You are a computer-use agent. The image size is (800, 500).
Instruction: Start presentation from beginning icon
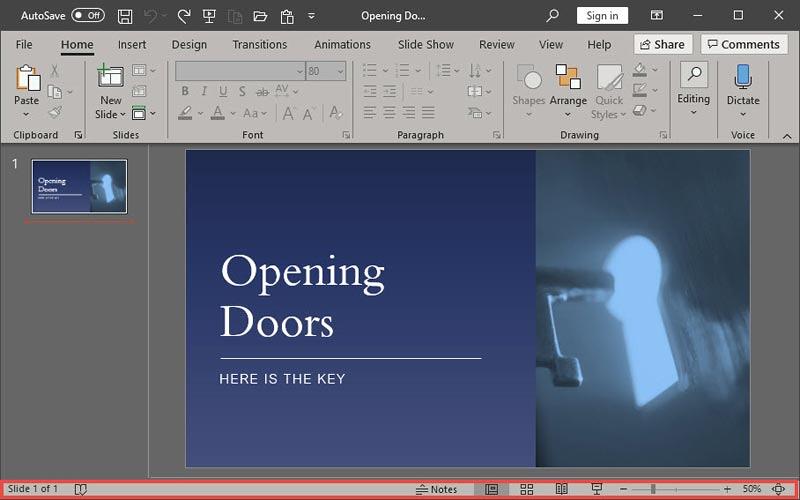pos(209,16)
